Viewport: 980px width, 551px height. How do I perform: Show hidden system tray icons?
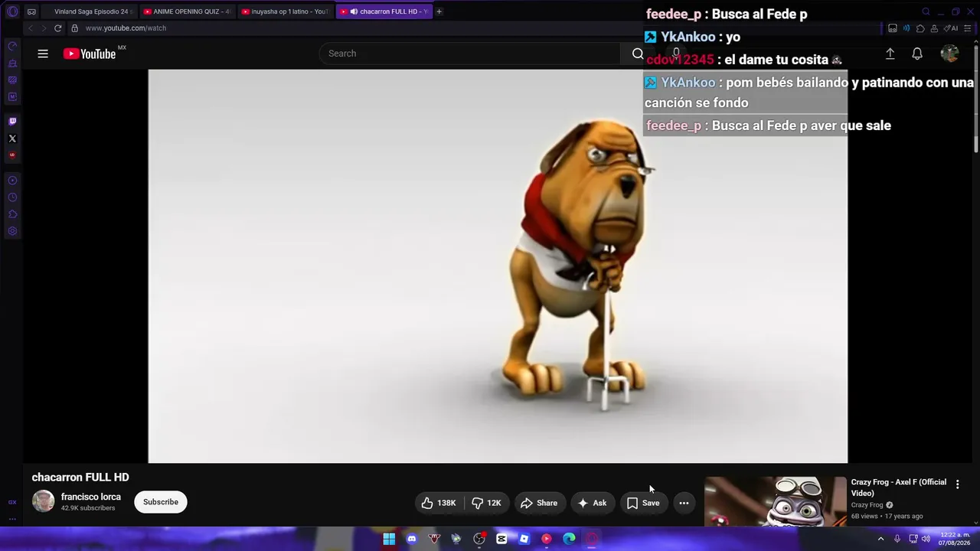(x=880, y=539)
